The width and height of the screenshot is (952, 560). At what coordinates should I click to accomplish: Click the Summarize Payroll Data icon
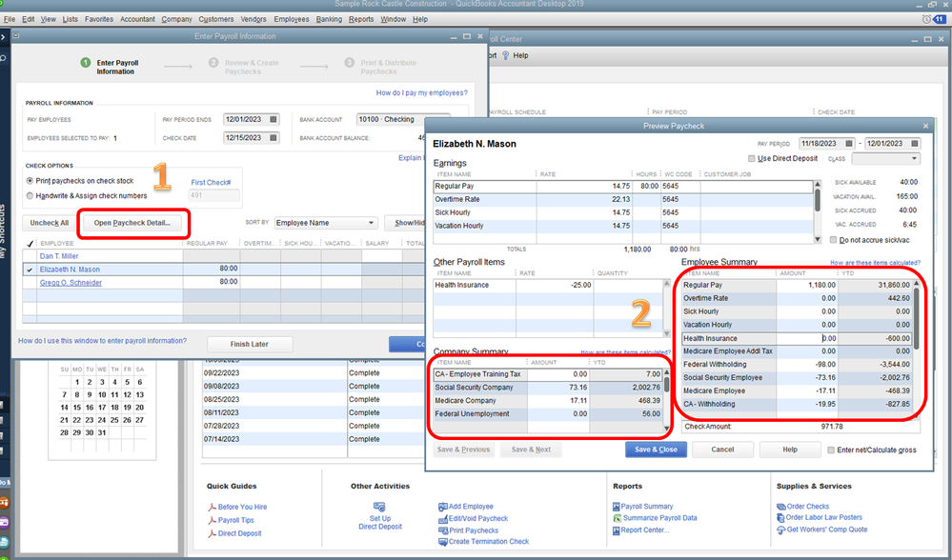point(617,518)
